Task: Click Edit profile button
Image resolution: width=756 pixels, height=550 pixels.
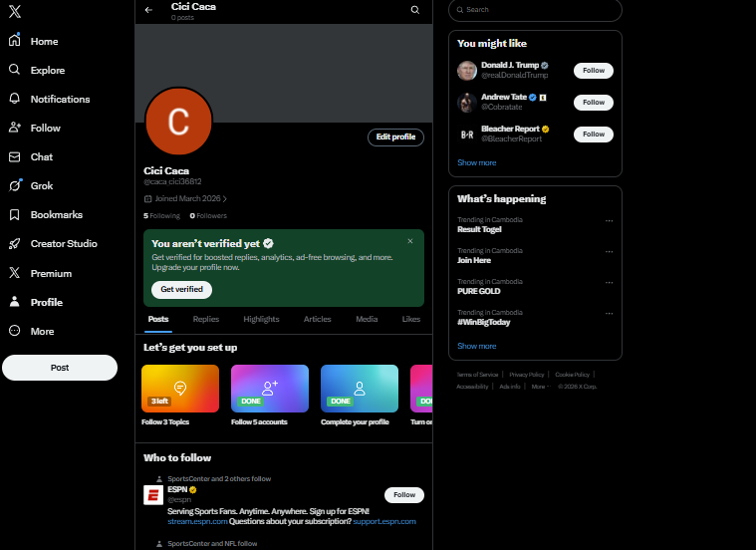Action: coord(395,137)
